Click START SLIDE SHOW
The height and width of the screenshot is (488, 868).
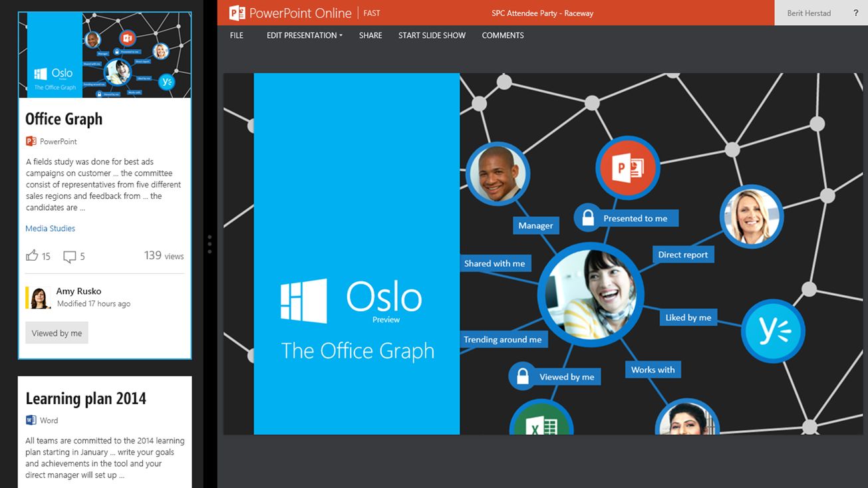click(432, 35)
